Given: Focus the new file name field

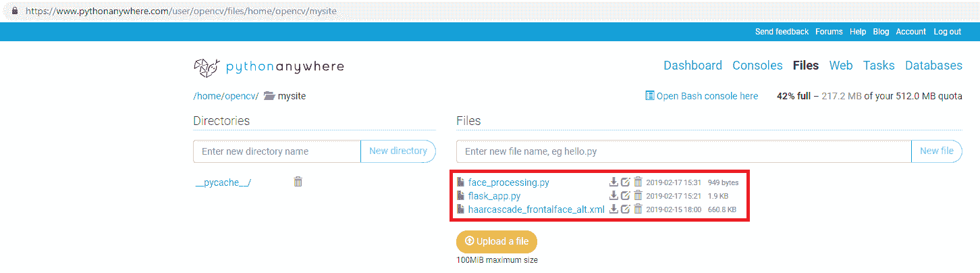Looking at the screenshot, I should [683, 151].
